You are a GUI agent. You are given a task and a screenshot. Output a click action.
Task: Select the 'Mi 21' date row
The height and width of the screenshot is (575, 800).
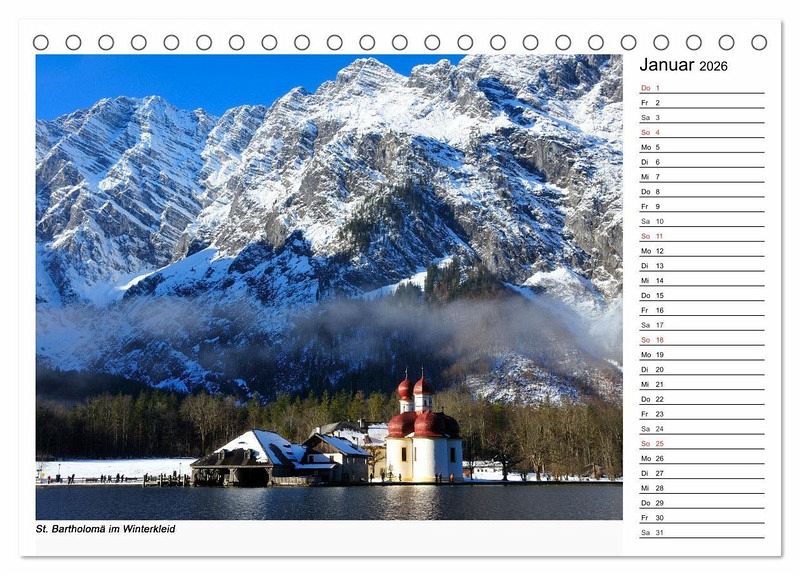point(702,384)
